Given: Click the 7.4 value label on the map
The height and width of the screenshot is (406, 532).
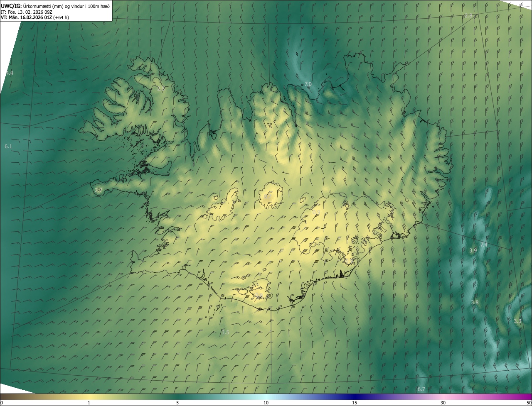Looking at the screenshot, I should point(484,245).
